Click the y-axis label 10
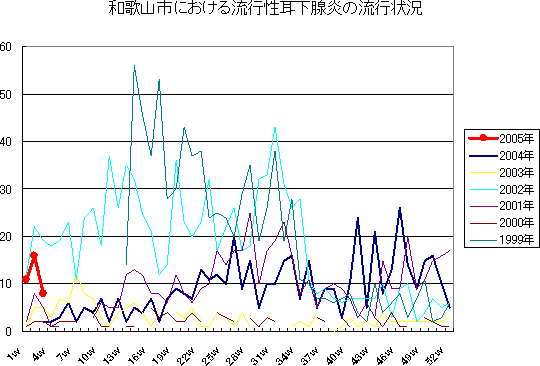This screenshot has width=540, height=366. coord(6,284)
